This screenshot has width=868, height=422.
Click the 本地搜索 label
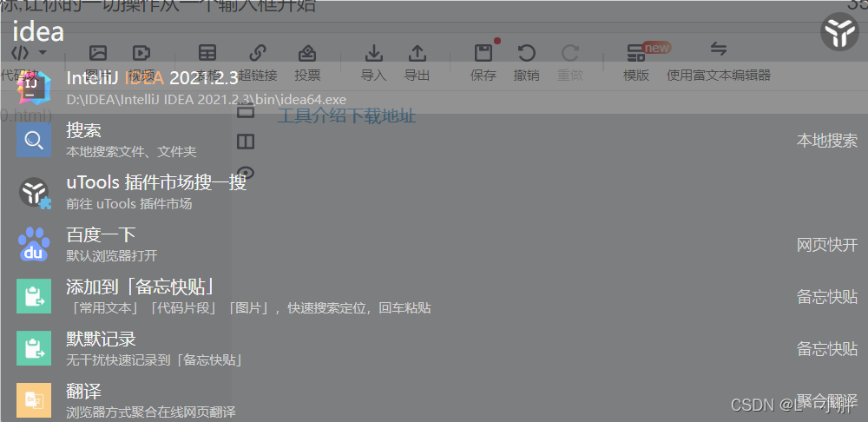coord(827,141)
